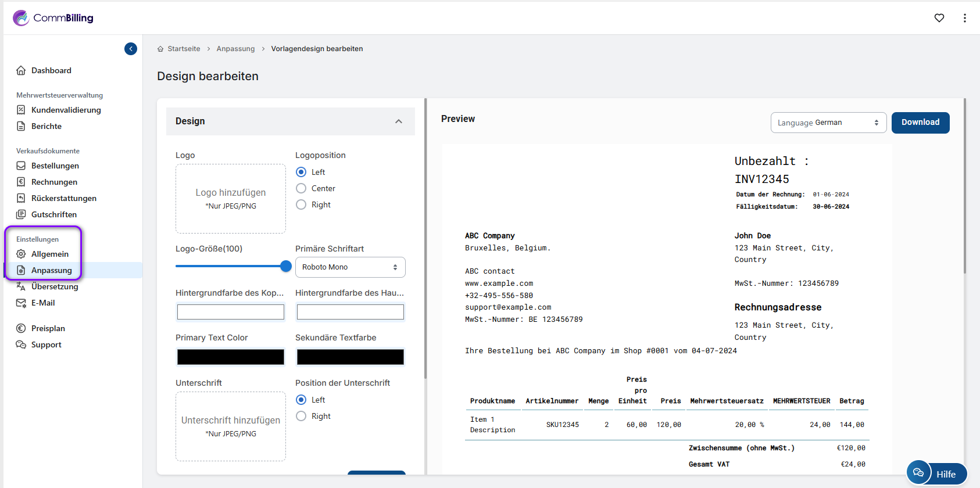The image size is (980, 488).
Task: Click SKU12345 cell in preview table
Action: pos(563,425)
